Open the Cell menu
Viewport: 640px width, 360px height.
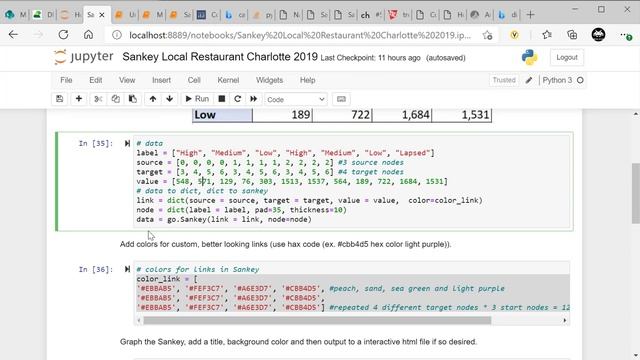click(194, 80)
